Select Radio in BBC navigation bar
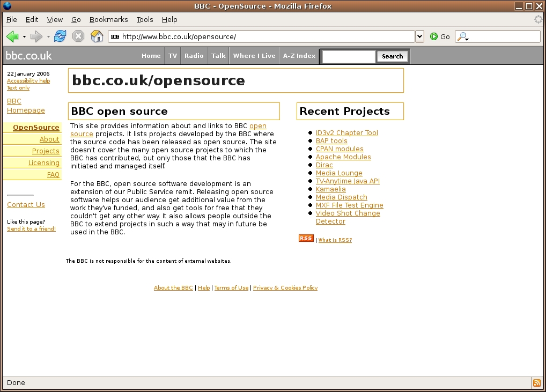 pos(194,56)
